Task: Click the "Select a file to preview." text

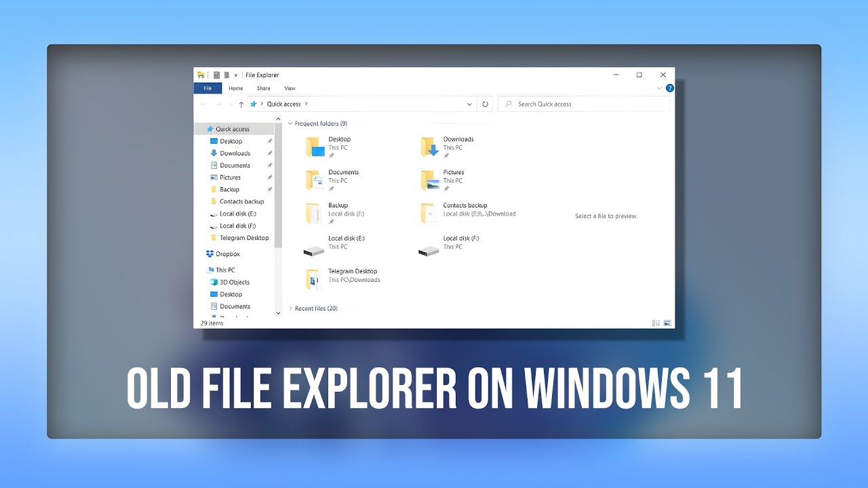Action: pyautogui.click(x=606, y=216)
